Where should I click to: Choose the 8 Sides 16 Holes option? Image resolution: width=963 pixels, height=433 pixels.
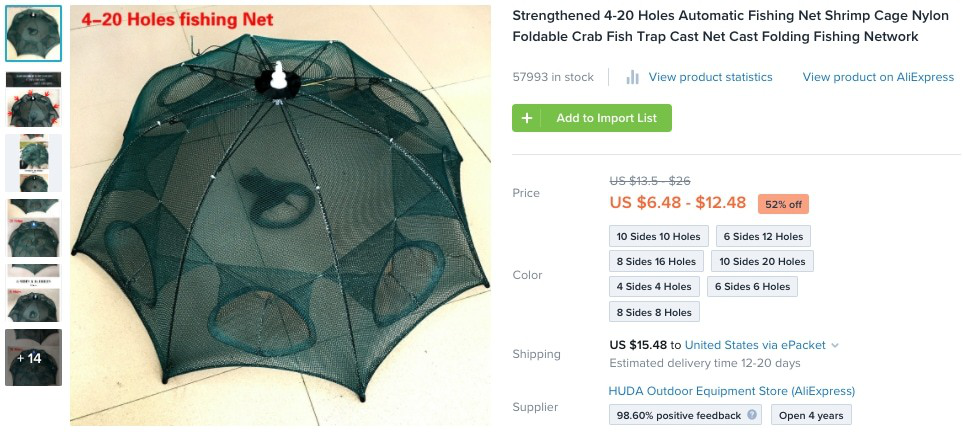coord(656,261)
